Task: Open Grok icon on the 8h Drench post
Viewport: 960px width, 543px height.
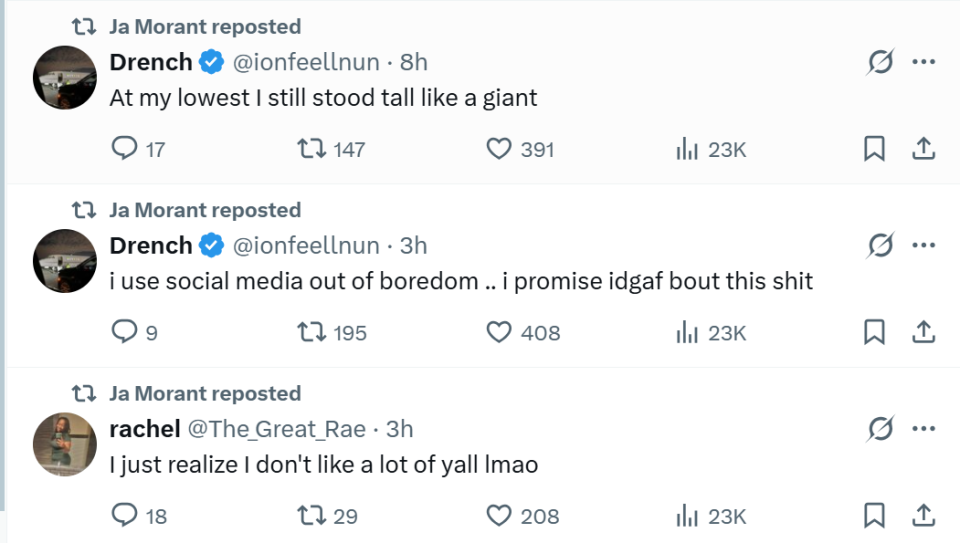Action: pyautogui.click(x=880, y=62)
